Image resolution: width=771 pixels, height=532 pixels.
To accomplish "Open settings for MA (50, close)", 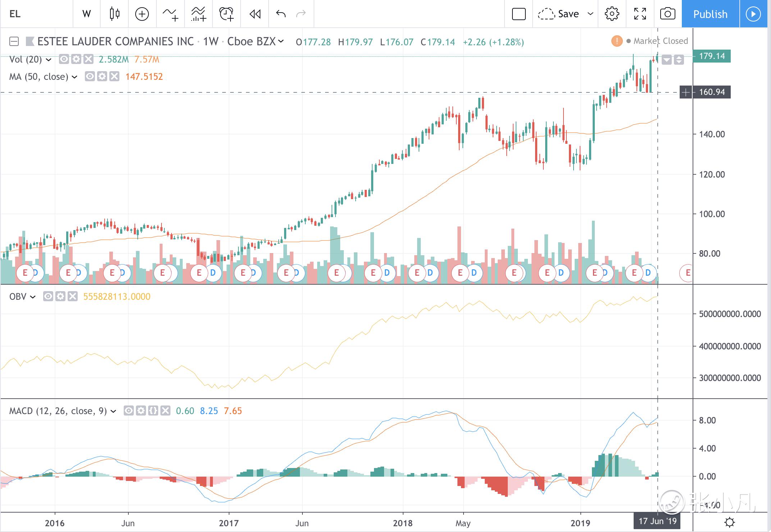I will click(x=102, y=77).
